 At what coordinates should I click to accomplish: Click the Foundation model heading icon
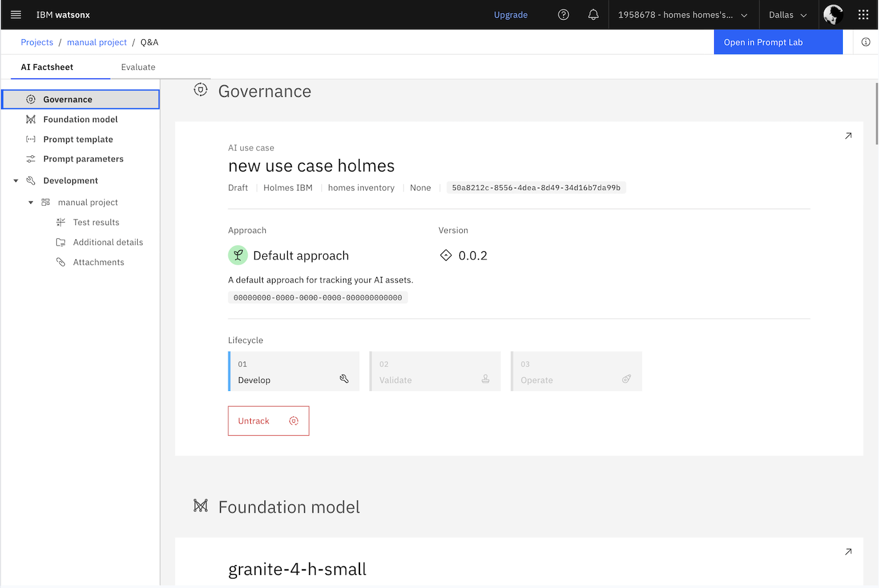pos(200,506)
